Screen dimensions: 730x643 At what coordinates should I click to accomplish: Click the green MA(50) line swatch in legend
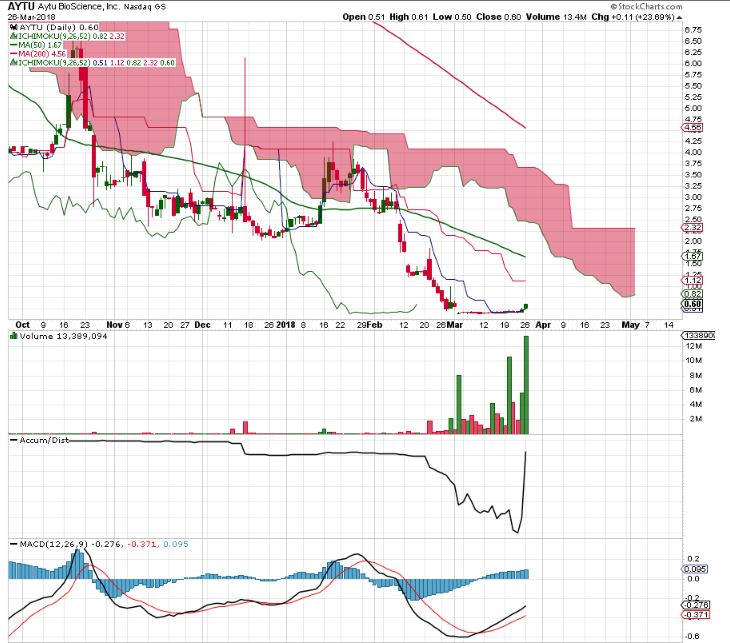[x=14, y=45]
